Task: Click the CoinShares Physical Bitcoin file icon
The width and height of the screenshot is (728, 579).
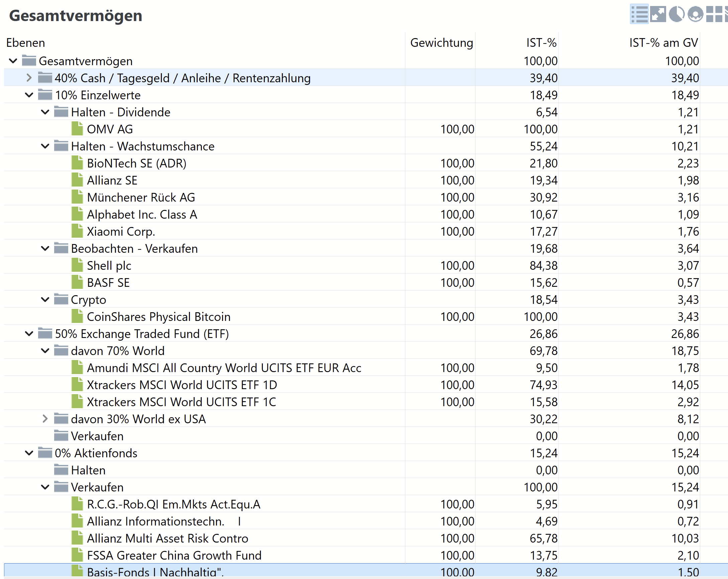Action: point(77,316)
